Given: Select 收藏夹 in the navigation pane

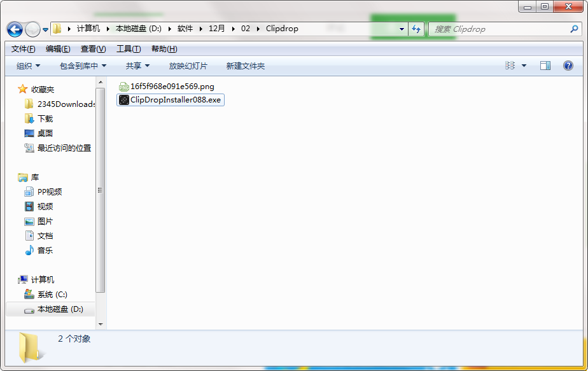Looking at the screenshot, I should point(43,89).
